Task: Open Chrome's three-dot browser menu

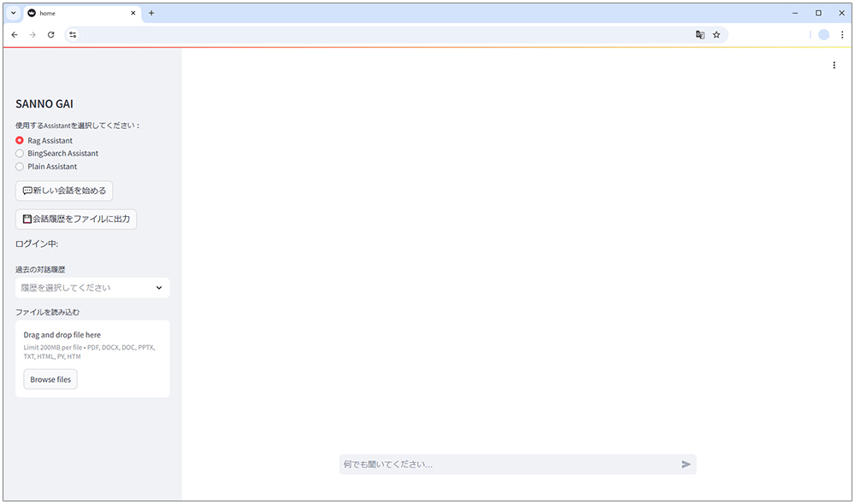Action: pos(841,35)
